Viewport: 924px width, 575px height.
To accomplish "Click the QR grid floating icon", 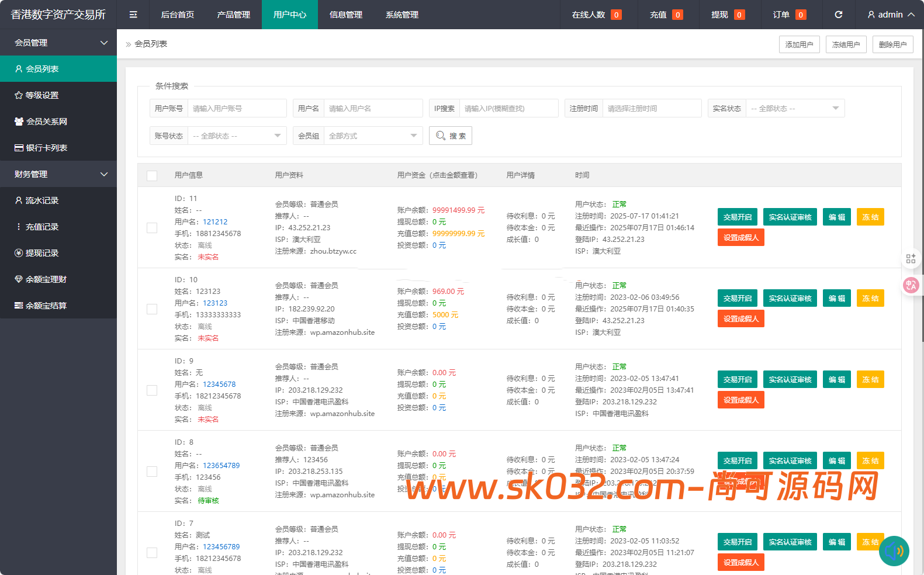I will click(x=911, y=259).
